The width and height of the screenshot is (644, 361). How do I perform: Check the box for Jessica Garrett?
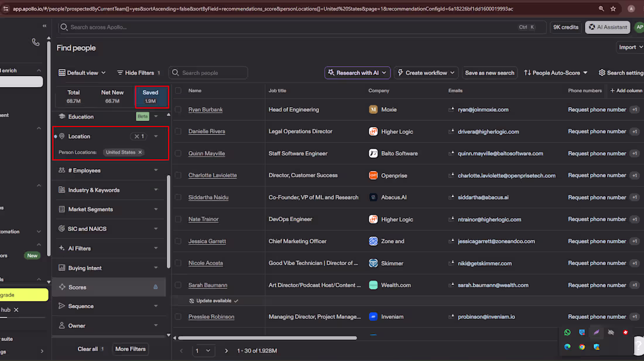tap(178, 241)
